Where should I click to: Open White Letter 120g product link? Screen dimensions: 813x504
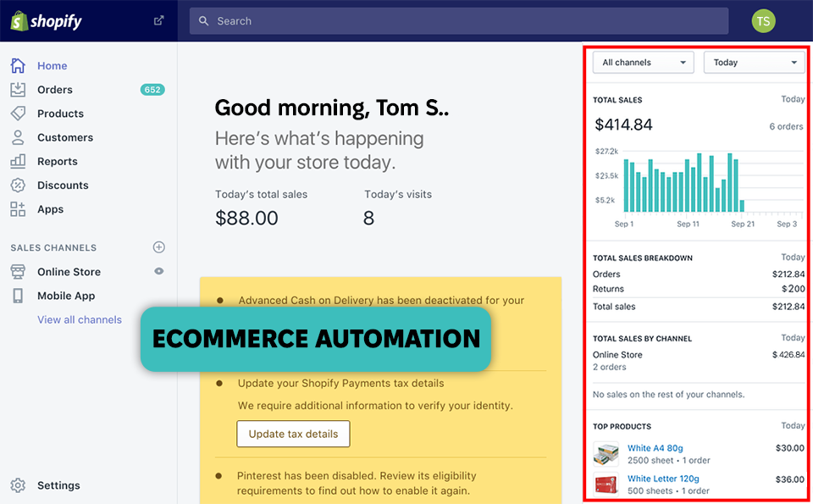[663, 479]
